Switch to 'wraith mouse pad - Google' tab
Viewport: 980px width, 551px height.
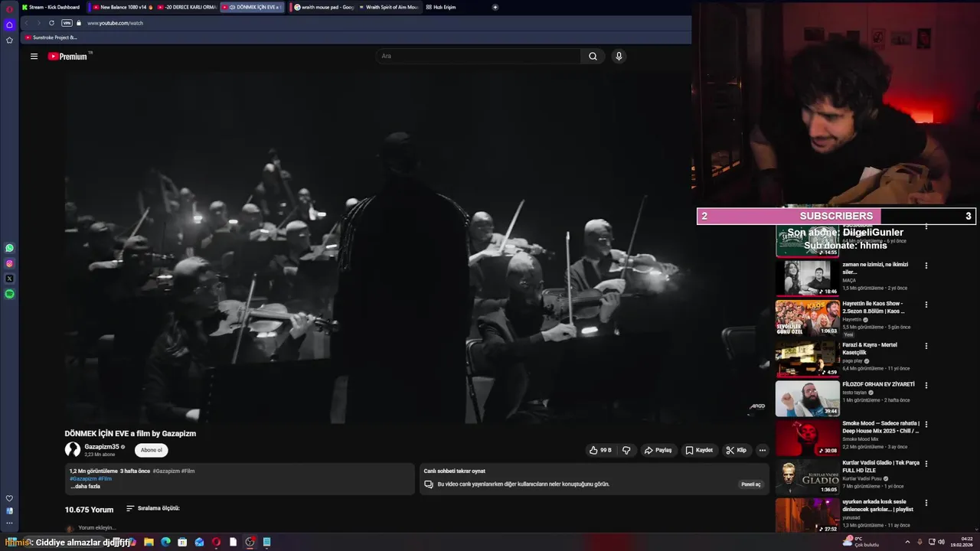click(322, 7)
